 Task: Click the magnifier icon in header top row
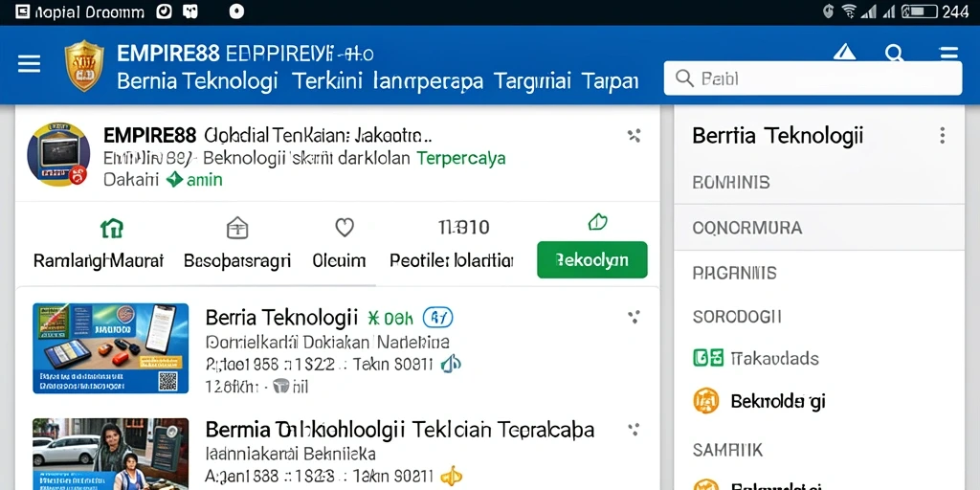895,53
